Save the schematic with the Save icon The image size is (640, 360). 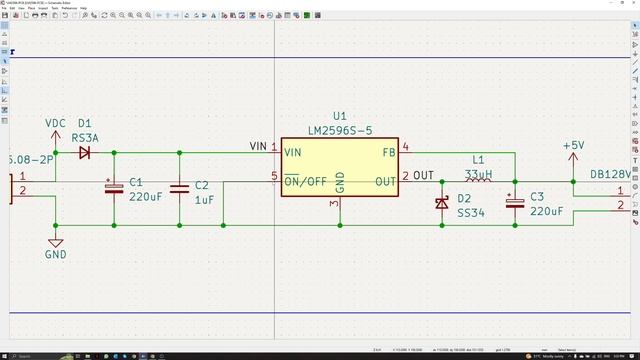[5, 15]
